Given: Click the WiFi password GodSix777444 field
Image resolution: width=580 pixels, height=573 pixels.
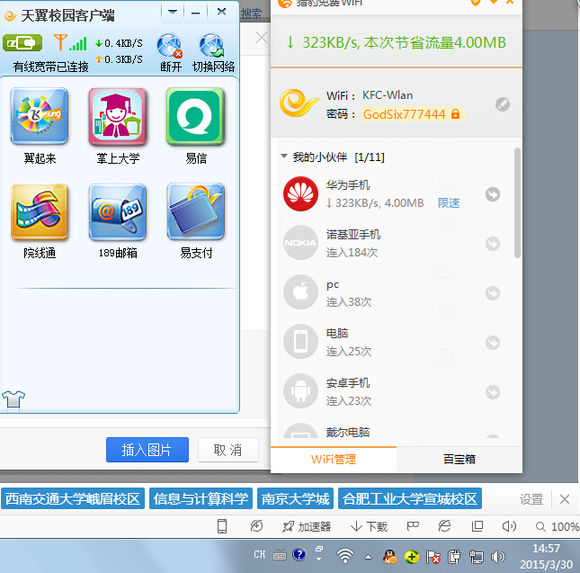Looking at the screenshot, I should pos(411,114).
